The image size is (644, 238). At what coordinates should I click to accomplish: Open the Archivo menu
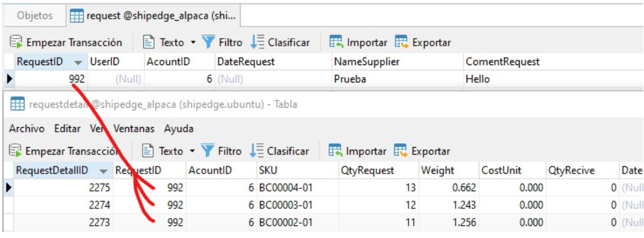point(26,129)
